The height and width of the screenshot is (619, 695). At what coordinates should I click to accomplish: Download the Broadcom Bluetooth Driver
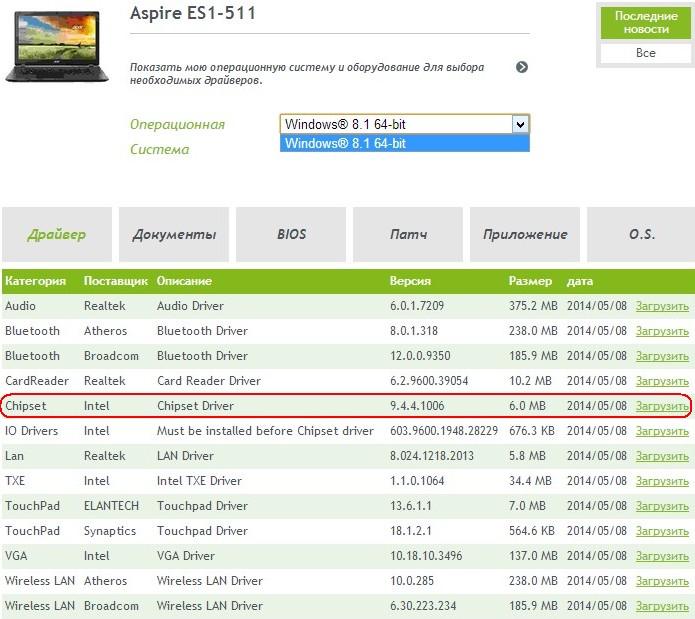(662, 356)
